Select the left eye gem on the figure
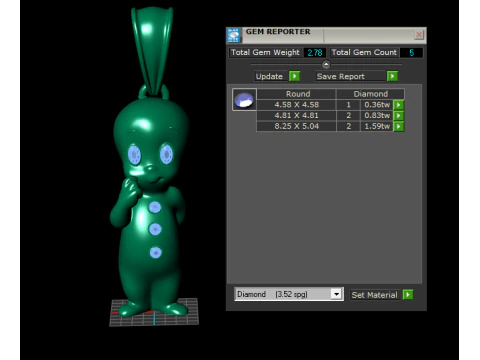This screenshot has width=480, height=360. 134,154
